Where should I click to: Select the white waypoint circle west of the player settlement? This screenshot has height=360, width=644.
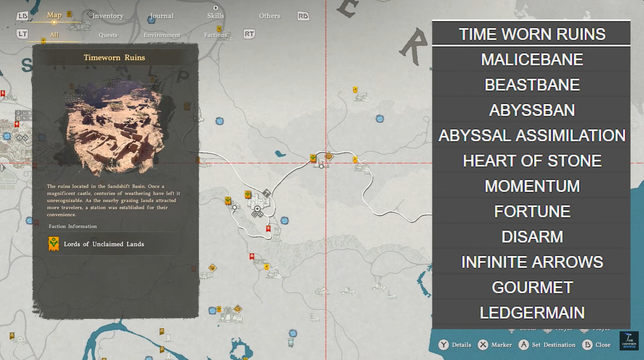pyautogui.click(x=234, y=207)
